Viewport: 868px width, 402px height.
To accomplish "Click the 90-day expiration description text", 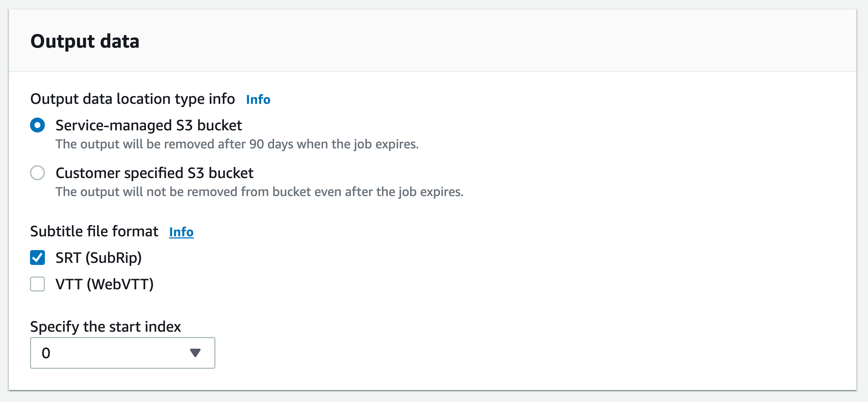I will pyautogui.click(x=237, y=144).
